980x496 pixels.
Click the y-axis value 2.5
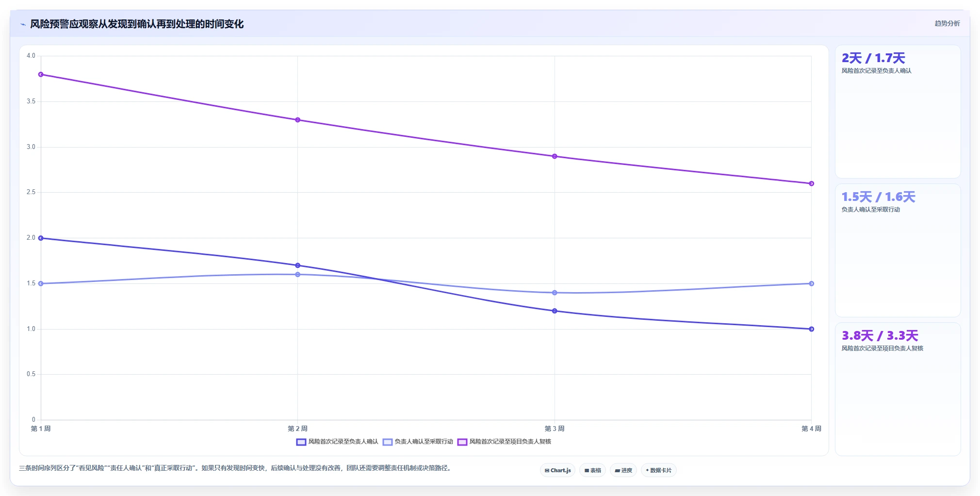coord(31,192)
